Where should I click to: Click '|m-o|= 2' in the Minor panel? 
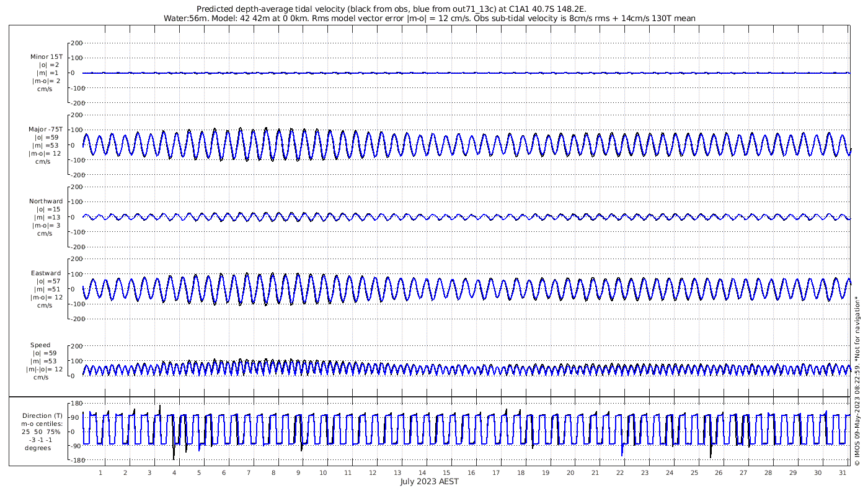[x=46, y=81]
